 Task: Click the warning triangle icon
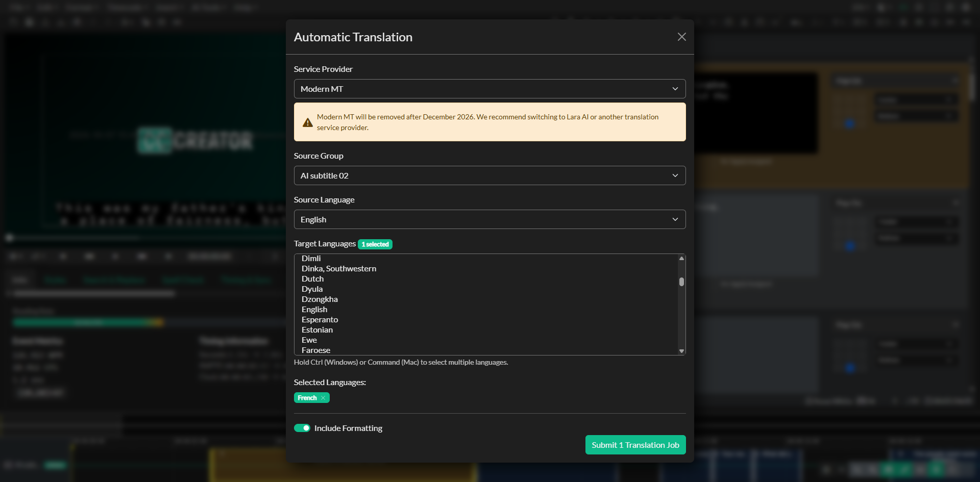tap(307, 122)
